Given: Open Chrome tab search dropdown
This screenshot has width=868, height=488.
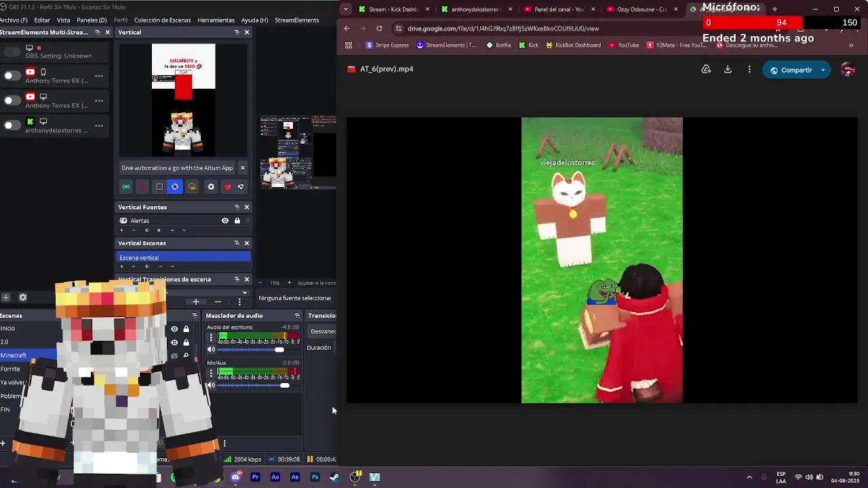Looking at the screenshot, I should coord(346,9).
